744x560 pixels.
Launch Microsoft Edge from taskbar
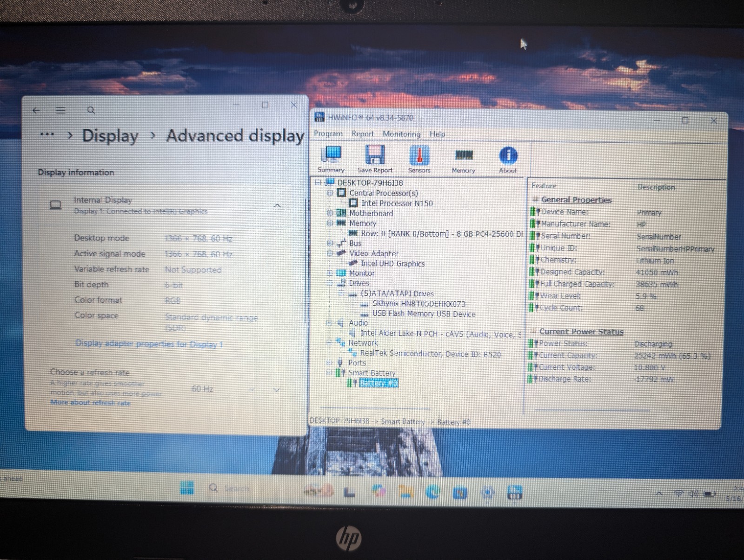[432, 492]
